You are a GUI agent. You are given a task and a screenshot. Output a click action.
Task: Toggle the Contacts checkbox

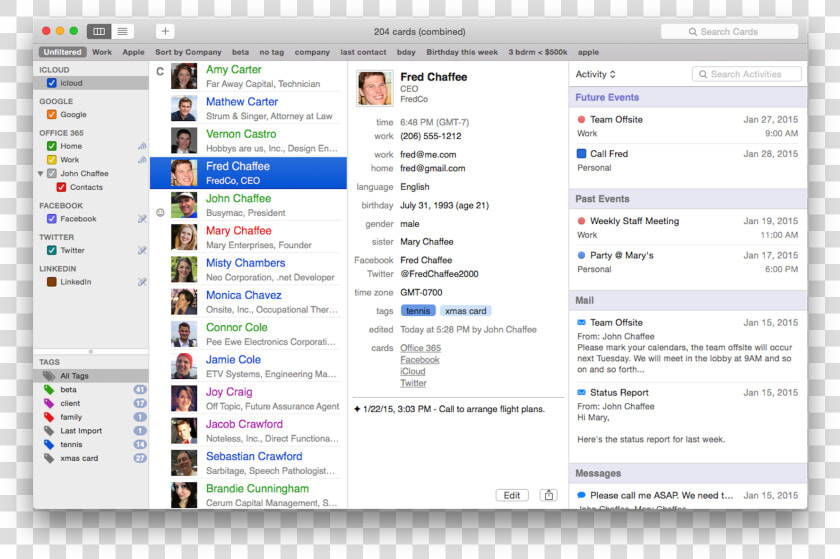[x=62, y=187]
